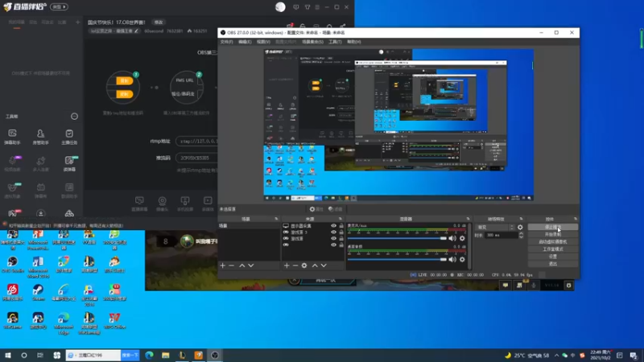Open 视图(V) menu in OBS
The height and width of the screenshot is (362, 644).
[263, 42]
